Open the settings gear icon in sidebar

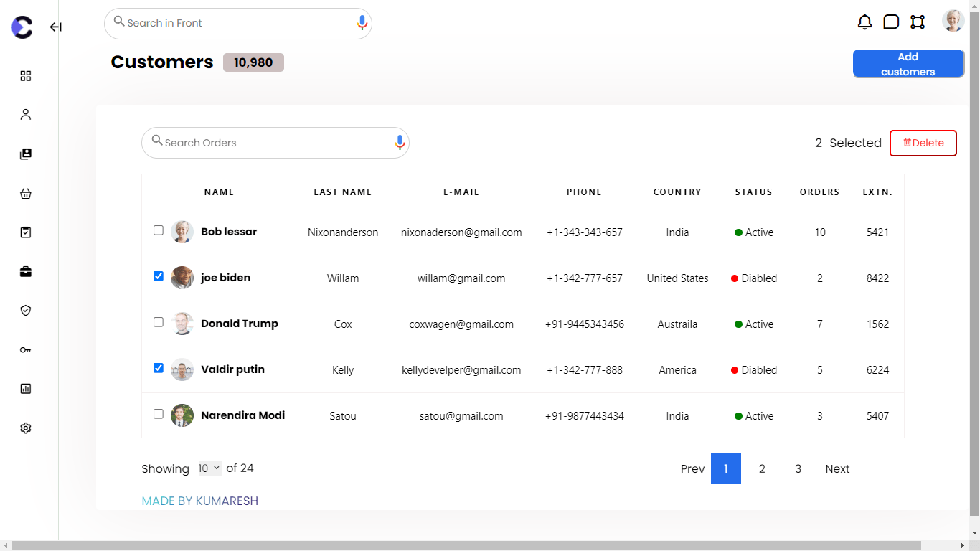pyautogui.click(x=26, y=428)
